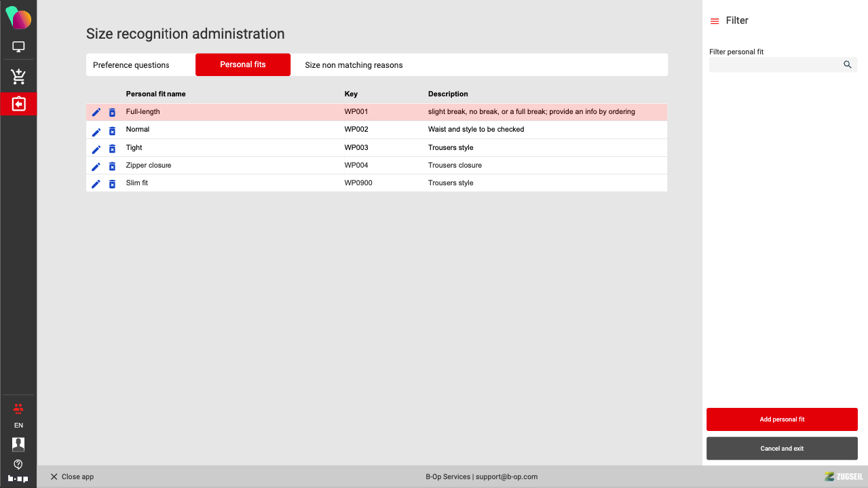Viewport: 868px width, 488px height.
Task: Edit the Slim fit entry
Action: (96, 184)
